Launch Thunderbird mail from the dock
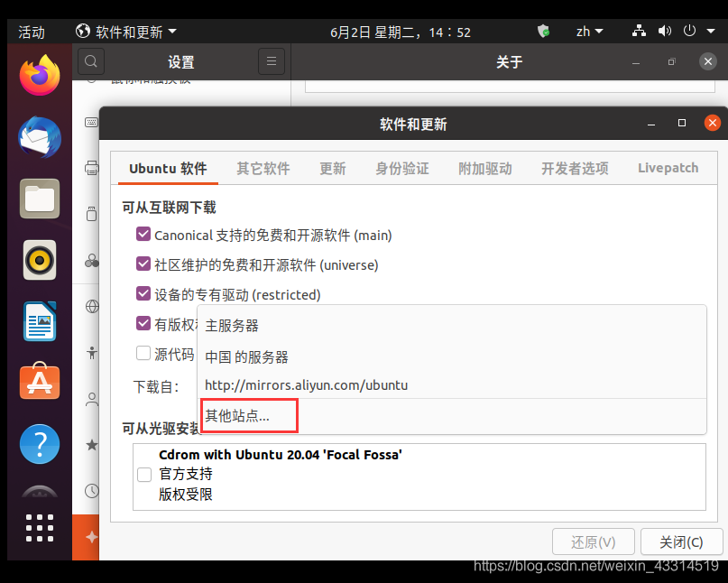This screenshot has height=583, width=728. coord(39,138)
